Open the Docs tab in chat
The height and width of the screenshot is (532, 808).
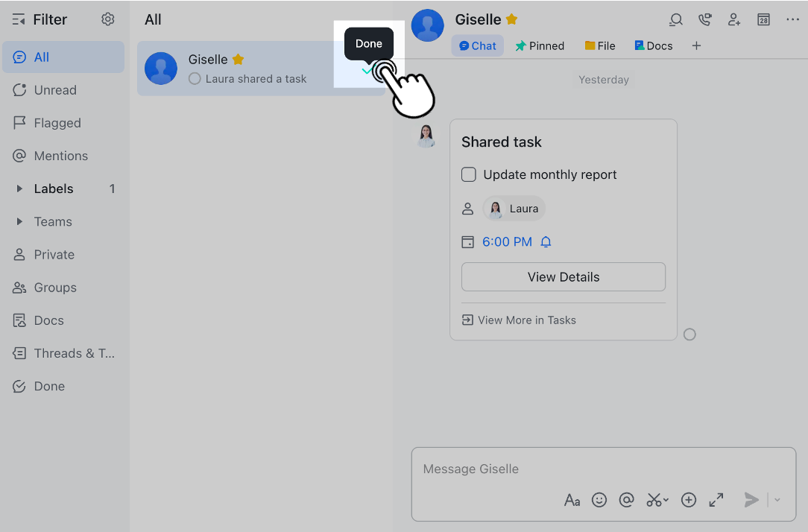(653, 46)
